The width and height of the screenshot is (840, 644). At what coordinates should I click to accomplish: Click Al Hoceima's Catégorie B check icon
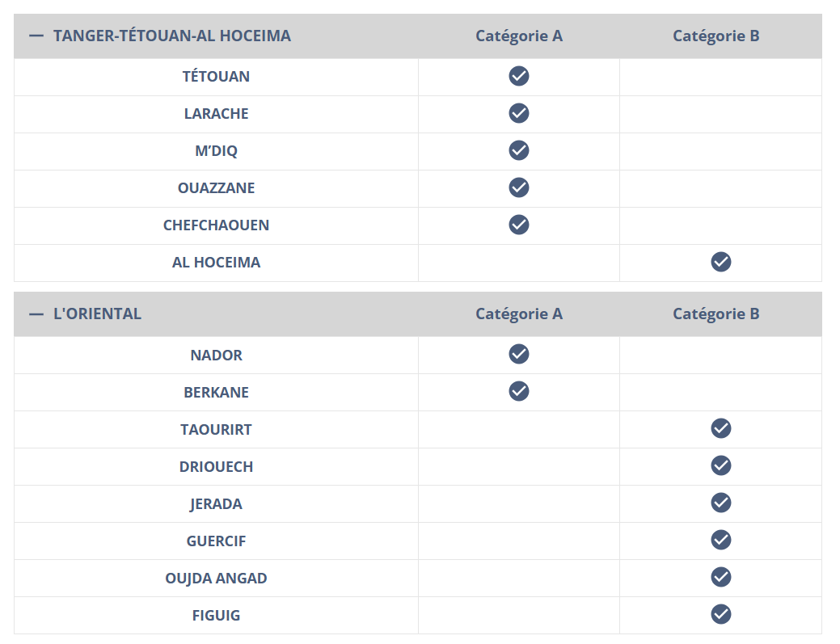[721, 263]
